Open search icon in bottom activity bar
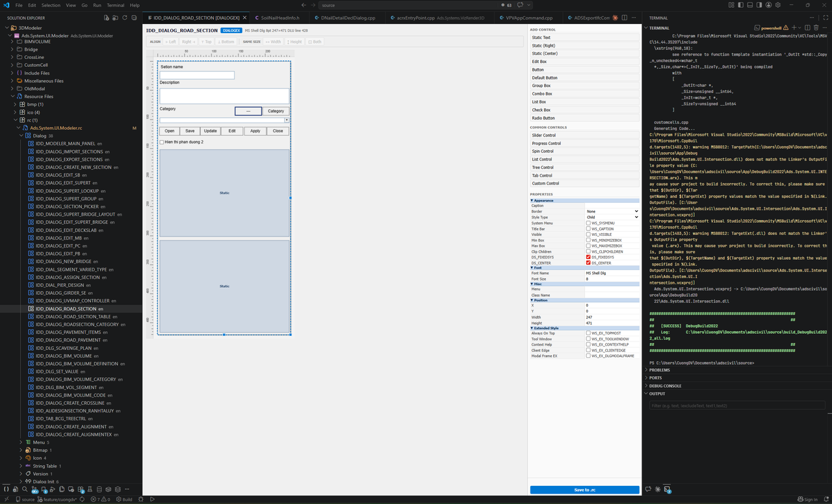Screen dimensions: 832x504 click(x=25, y=489)
